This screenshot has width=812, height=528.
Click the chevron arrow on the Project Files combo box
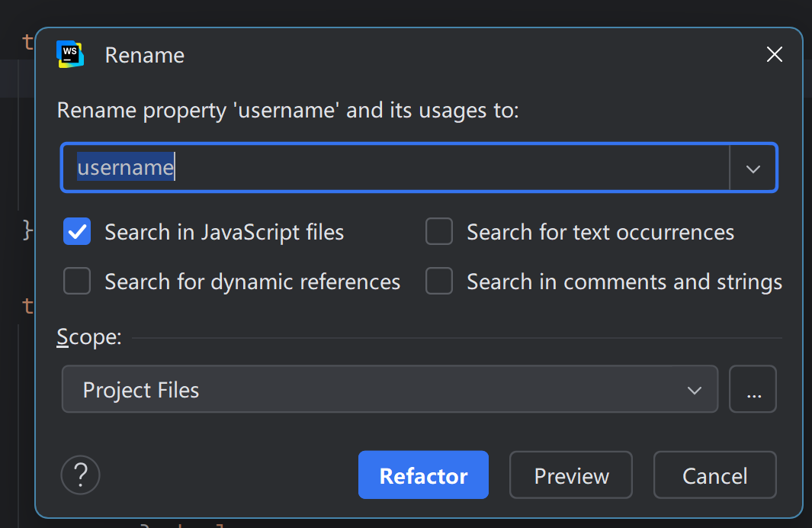pos(695,390)
